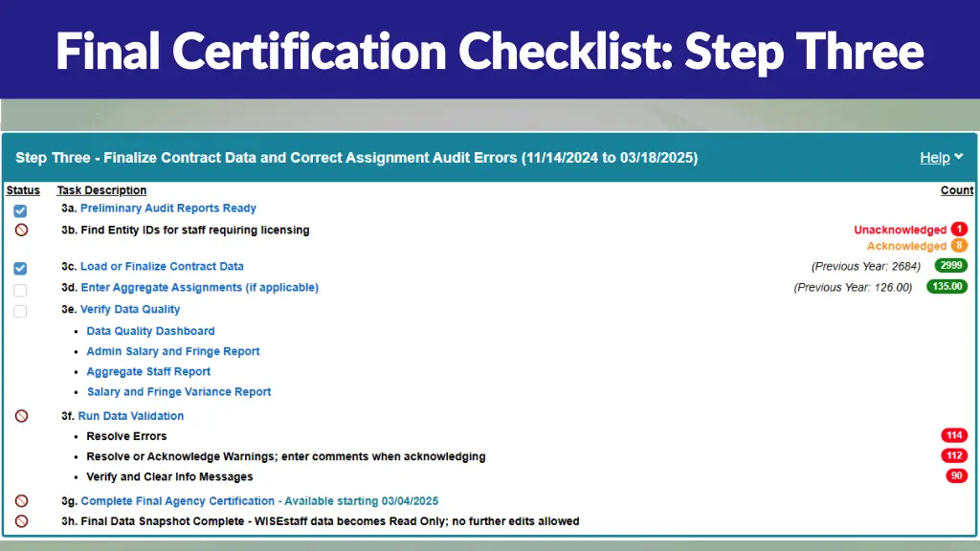Click 3b Find Entity IDs for staff text

(x=185, y=230)
